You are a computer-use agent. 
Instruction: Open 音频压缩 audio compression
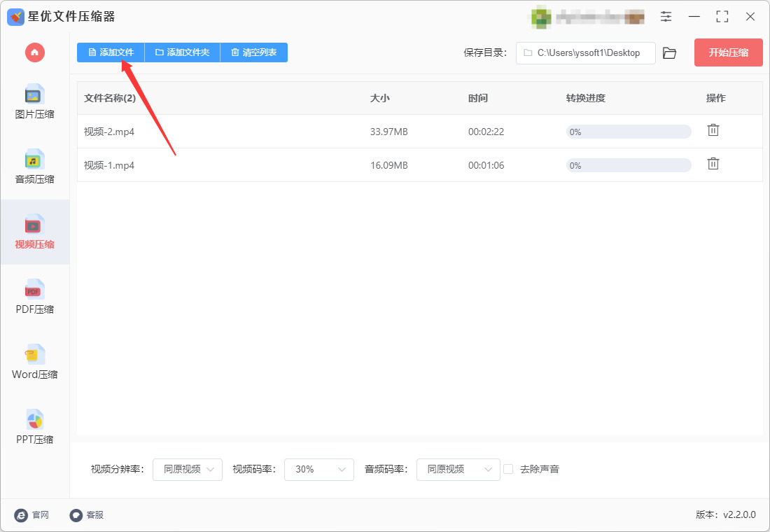coord(34,167)
